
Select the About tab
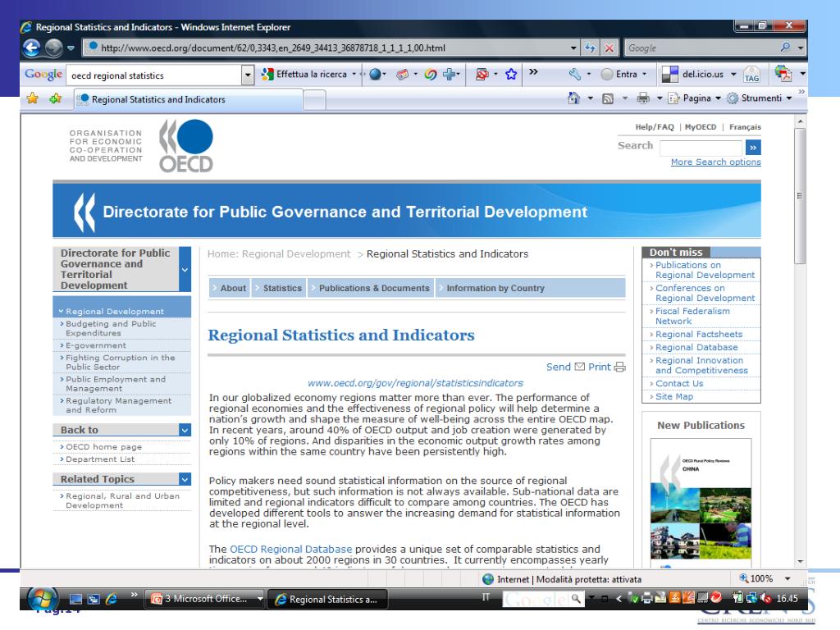pos(230,288)
